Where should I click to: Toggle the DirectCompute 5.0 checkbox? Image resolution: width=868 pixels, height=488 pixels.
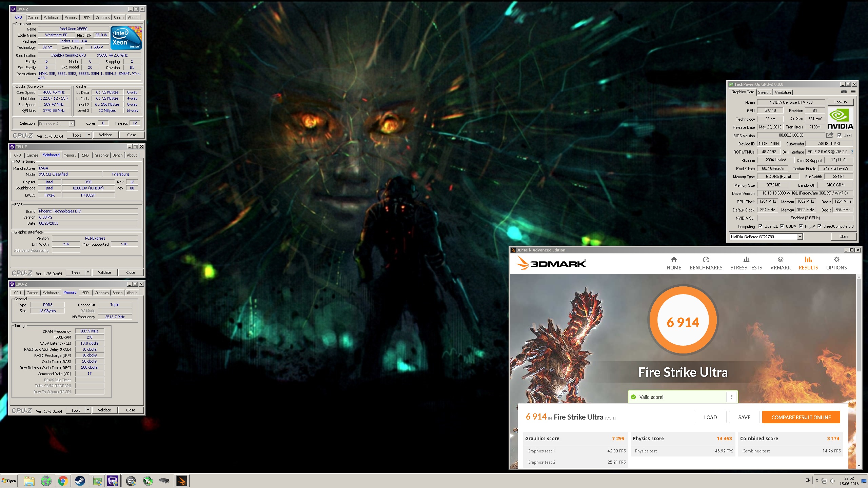tap(820, 226)
